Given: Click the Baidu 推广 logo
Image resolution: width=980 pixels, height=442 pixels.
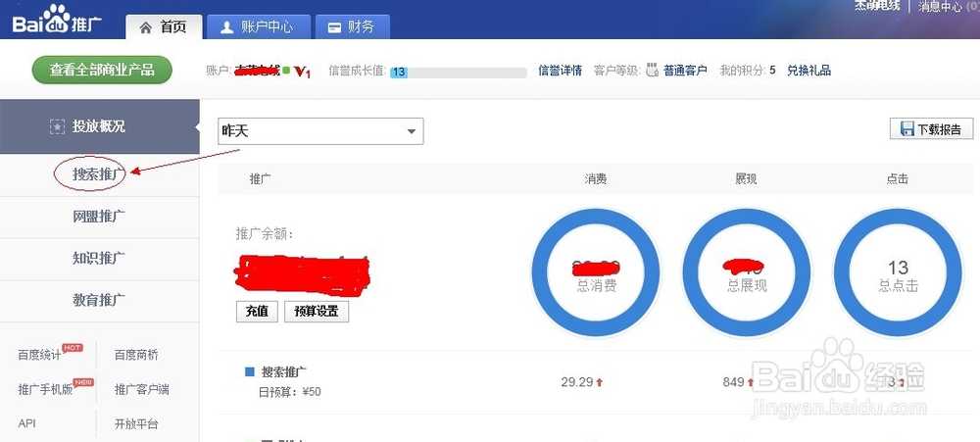Looking at the screenshot, I should [58, 21].
